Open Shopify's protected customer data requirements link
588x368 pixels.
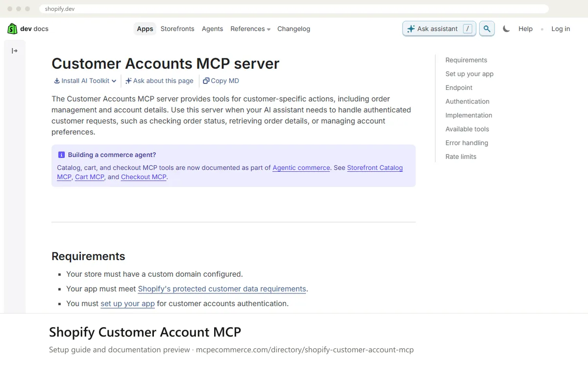point(222,289)
